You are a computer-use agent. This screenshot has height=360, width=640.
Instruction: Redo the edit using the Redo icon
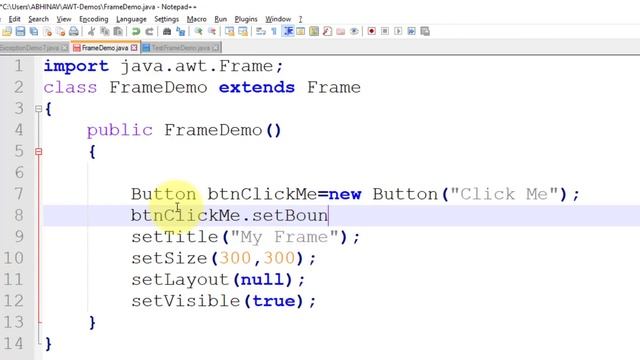pyautogui.click(x=149, y=31)
